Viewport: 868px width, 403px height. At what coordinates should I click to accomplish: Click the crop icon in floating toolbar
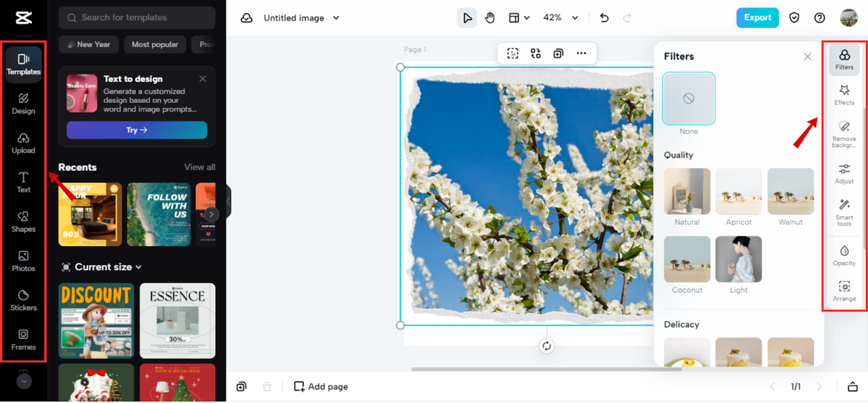click(513, 54)
